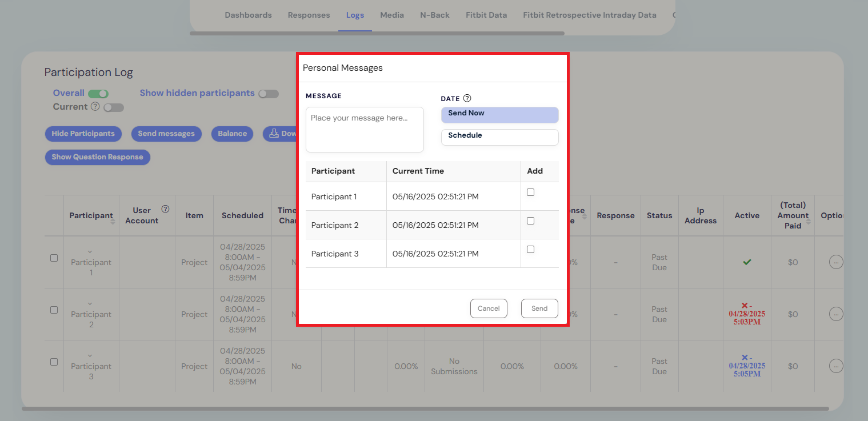Toggle the Current switch
This screenshot has width=868, height=421.
click(113, 107)
